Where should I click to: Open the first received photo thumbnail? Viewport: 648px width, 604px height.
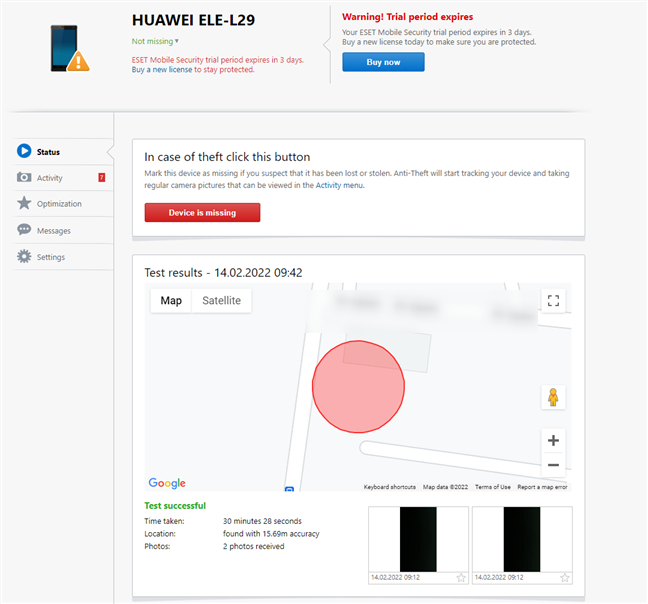418,539
